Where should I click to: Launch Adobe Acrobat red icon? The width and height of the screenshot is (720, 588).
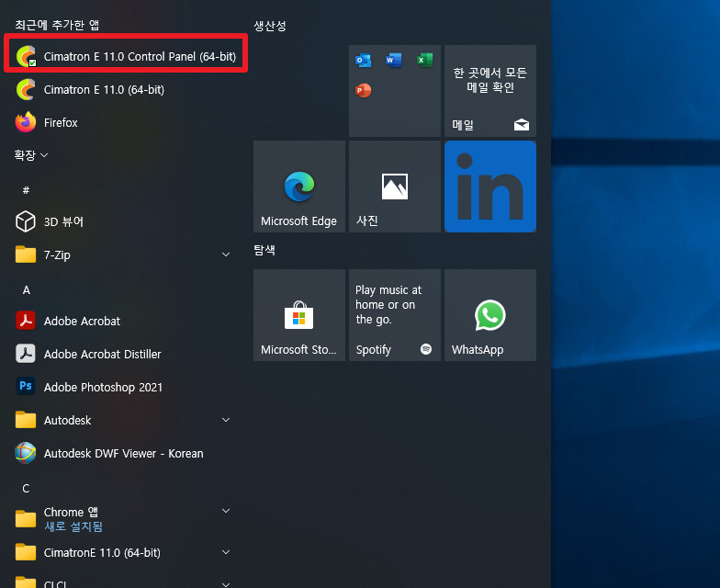point(26,321)
